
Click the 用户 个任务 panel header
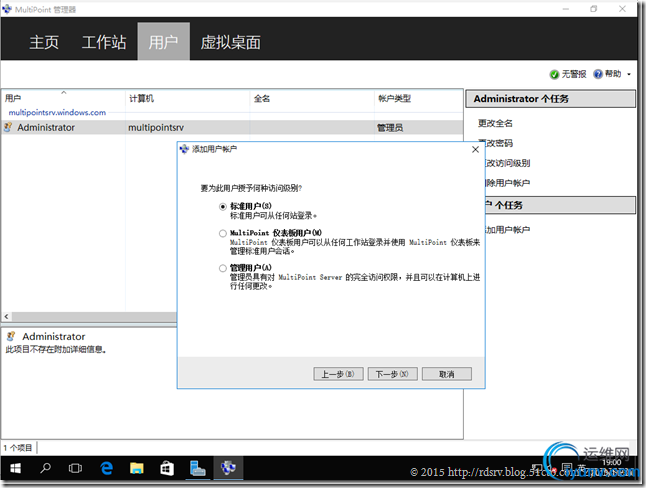pyautogui.click(x=560, y=205)
